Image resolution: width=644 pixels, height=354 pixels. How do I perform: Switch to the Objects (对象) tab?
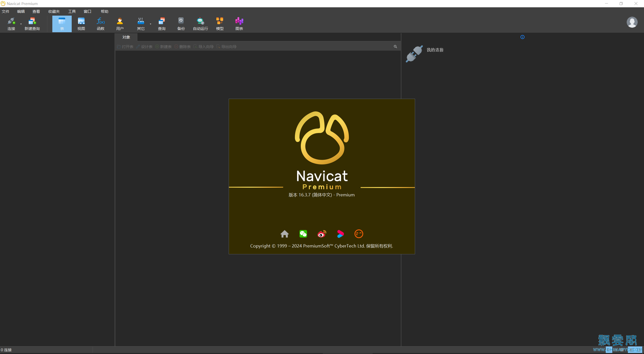coord(126,37)
